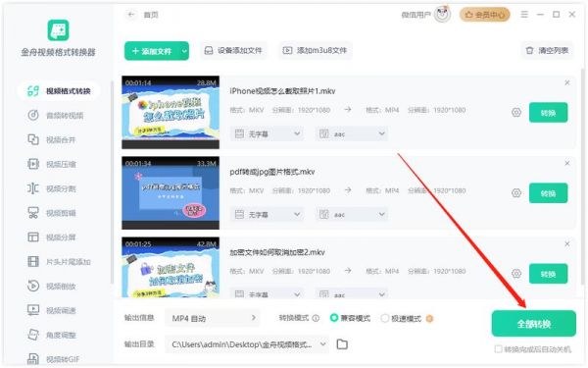
Task: Open aac dropdown for pdf转成jpg图片格式.mkv
Action: (x=352, y=214)
